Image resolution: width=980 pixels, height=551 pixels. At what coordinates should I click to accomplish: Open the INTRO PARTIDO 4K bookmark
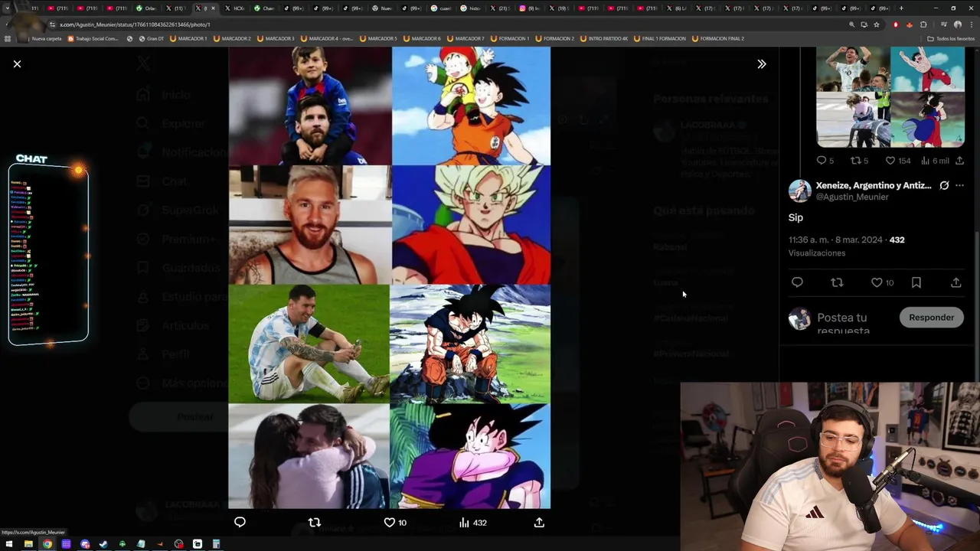[x=604, y=38]
